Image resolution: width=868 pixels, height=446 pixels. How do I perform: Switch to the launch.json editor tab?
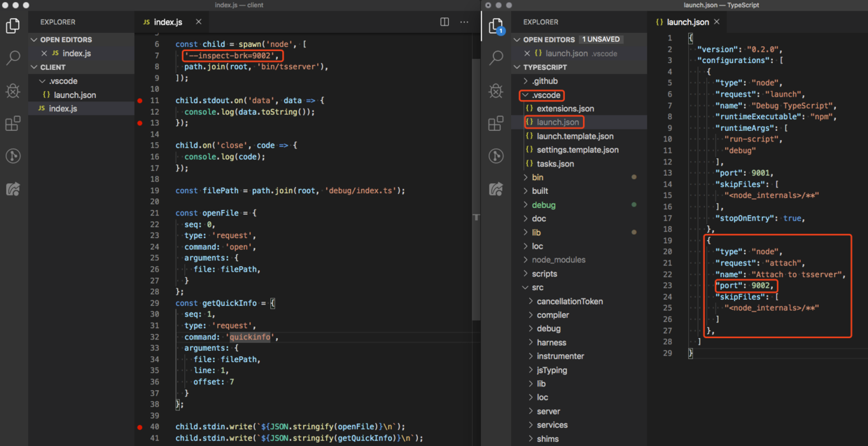point(687,22)
